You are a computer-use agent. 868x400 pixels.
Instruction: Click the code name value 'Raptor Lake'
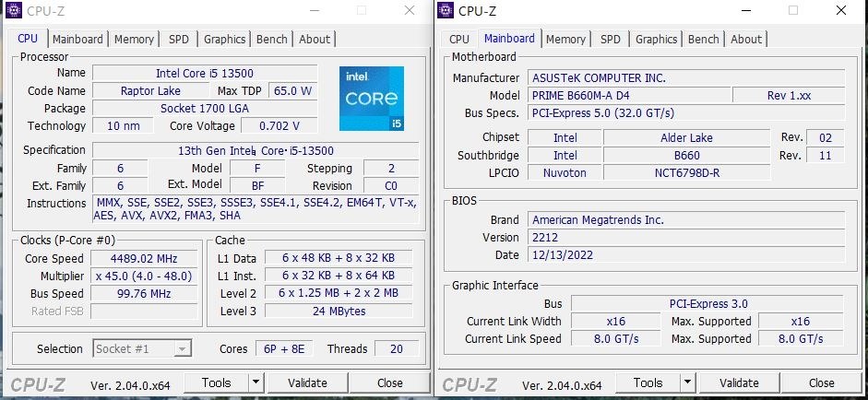pyautogui.click(x=150, y=90)
